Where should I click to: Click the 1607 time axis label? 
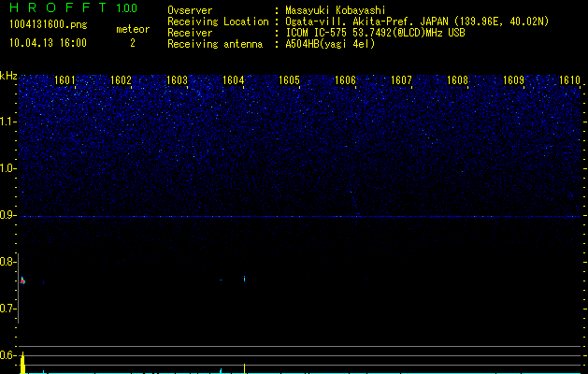coord(402,80)
